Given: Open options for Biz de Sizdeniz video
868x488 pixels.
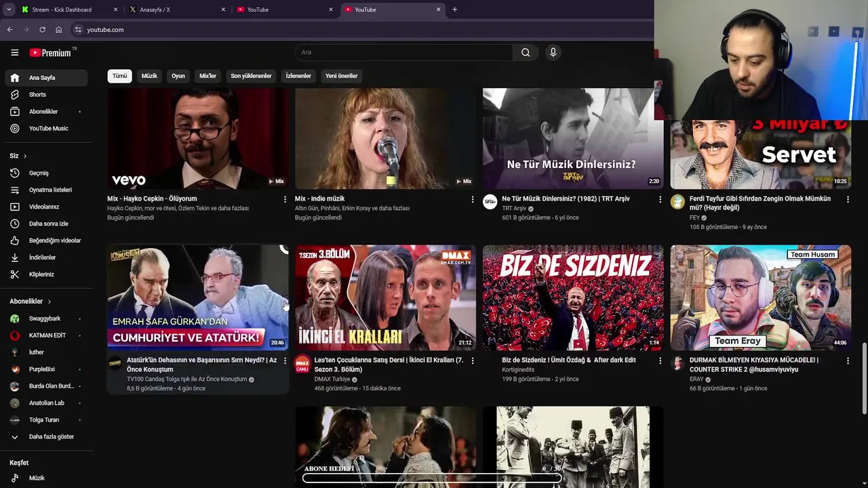Looking at the screenshot, I should 660,361.
